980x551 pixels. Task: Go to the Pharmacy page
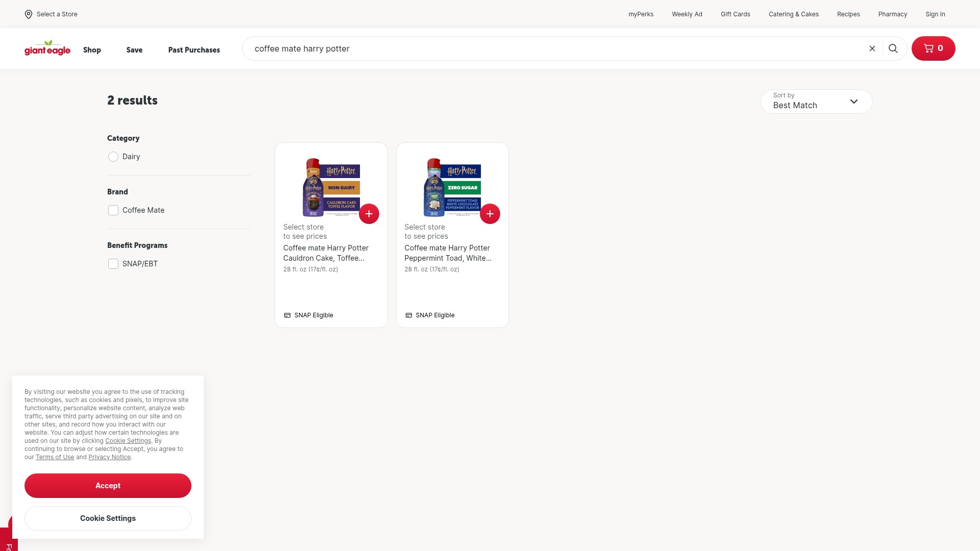(893, 14)
